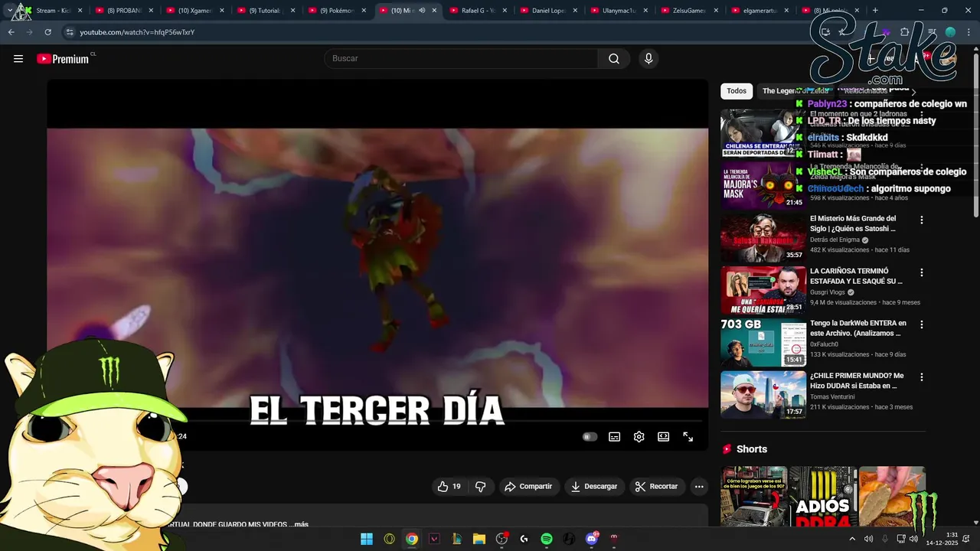Image resolution: width=980 pixels, height=551 pixels.
Task: Open options menu for Chile Primer Mundo video
Action: pos(921,377)
